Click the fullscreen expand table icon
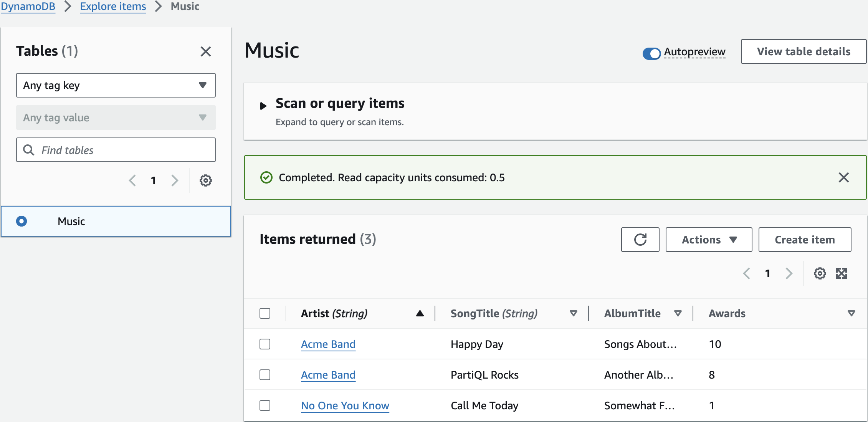Image resolution: width=868 pixels, height=422 pixels. (x=842, y=273)
